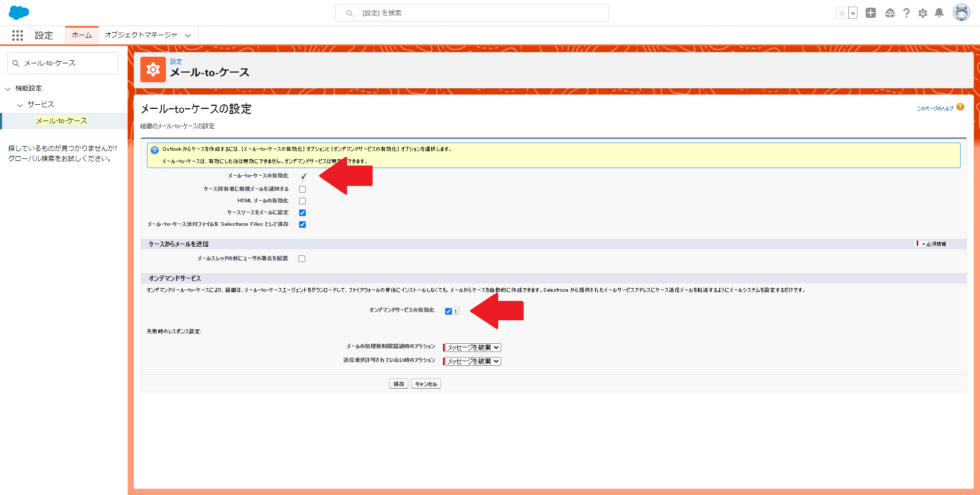Toggle オンデマンドサービスの有効化 checkbox
This screenshot has width=980, height=495.
tap(448, 311)
